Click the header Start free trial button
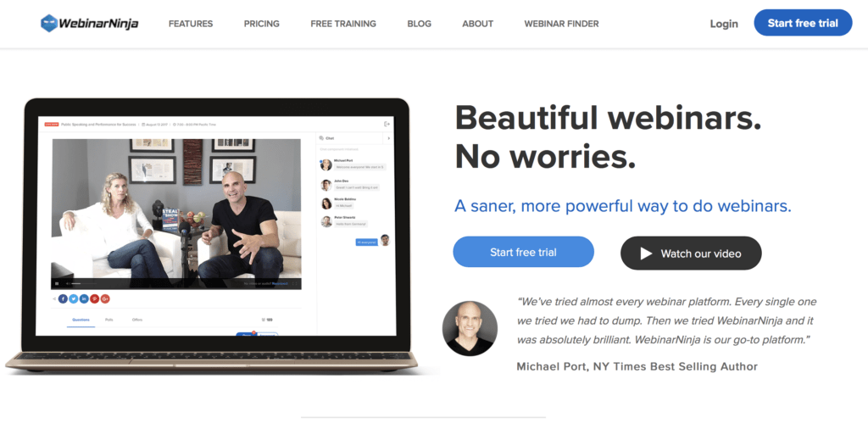Viewport: 868px width, 440px height. [x=803, y=23]
